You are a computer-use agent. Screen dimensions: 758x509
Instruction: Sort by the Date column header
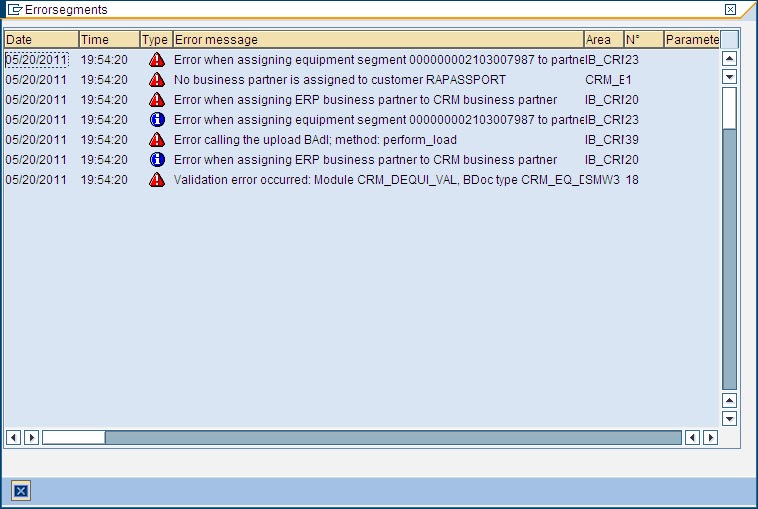click(42, 40)
